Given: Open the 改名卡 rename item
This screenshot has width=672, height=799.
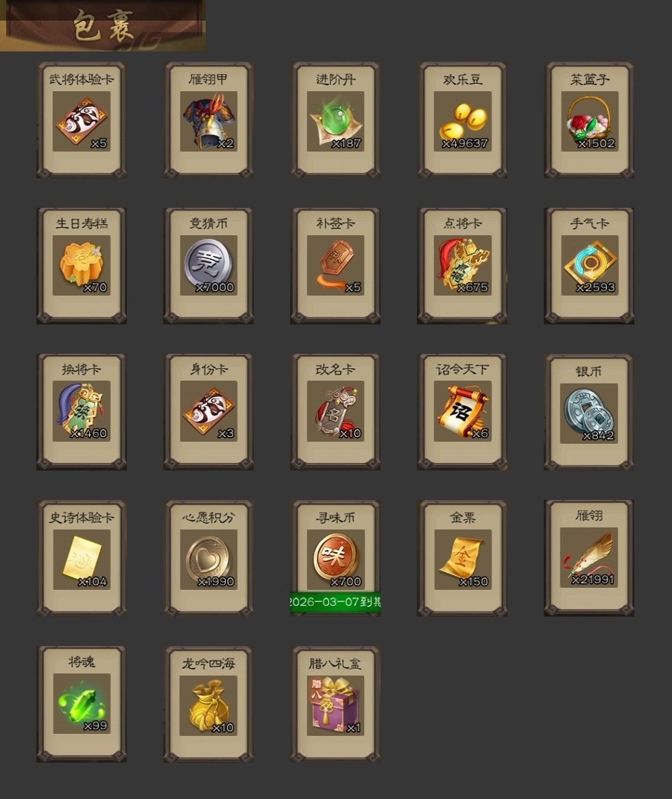Looking at the screenshot, I should 335,412.
